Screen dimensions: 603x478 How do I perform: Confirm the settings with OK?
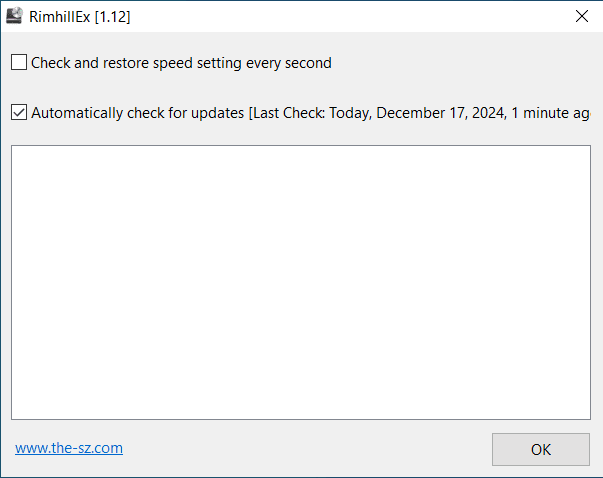(540, 449)
